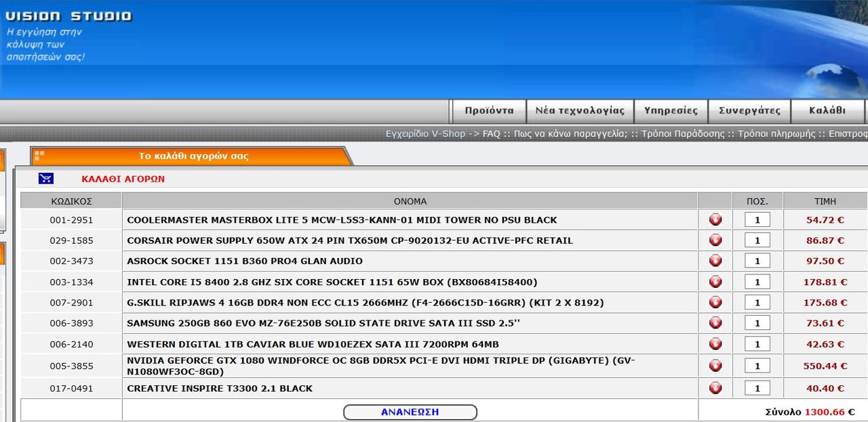
Task: Delete the G.Skill Ripjaws 16GB memory row
Action: click(715, 302)
